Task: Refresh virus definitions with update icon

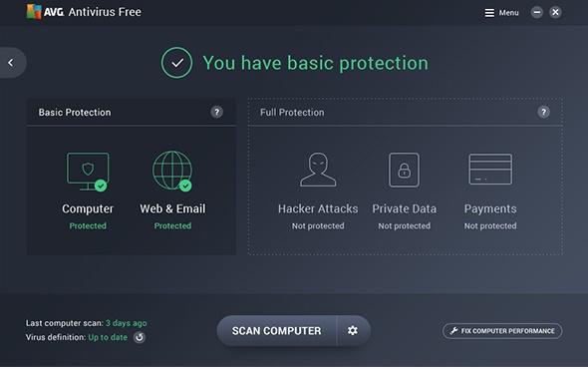Action: coord(140,337)
